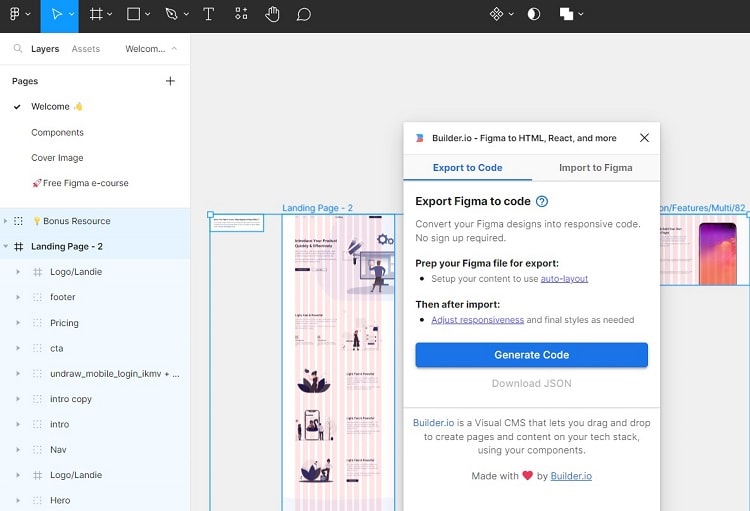Click the Landing Page - 2 frame icon
The width and height of the screenshot is (750, 511).
point(19,246)
